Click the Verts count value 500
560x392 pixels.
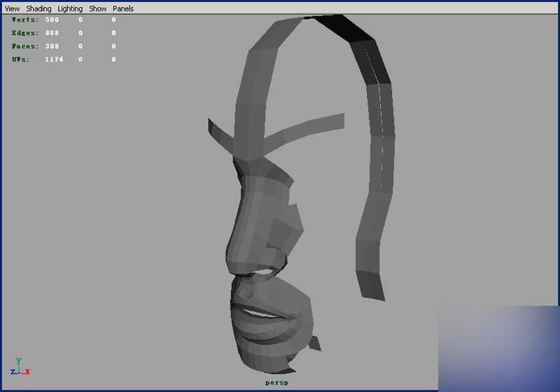click(52, 20)
